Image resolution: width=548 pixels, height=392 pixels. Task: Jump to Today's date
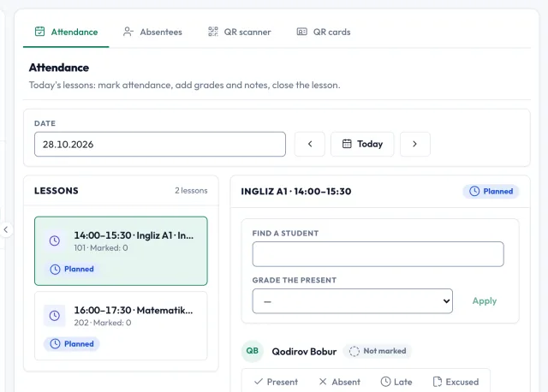point(362,144)
